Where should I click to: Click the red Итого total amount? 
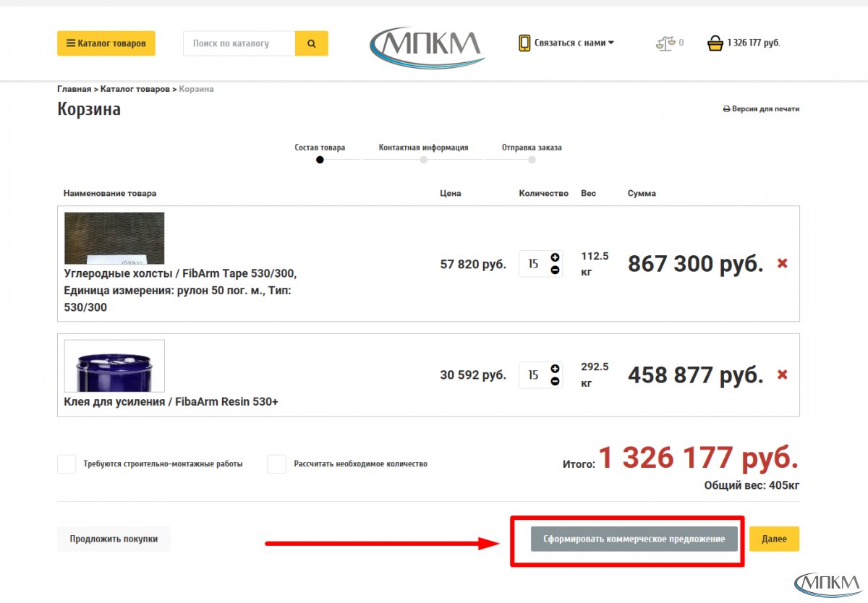pos(699,458)
